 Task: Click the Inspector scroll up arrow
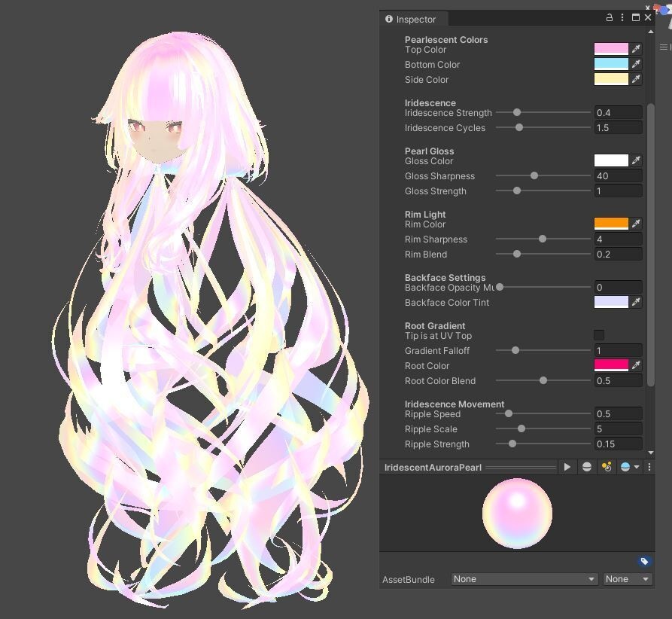(651, 32)
